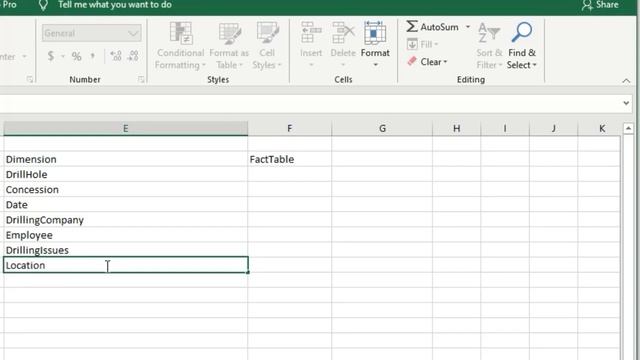Click the Tell me what you want to do box
Screen dimensions: 640x360
tap(115, 5)
